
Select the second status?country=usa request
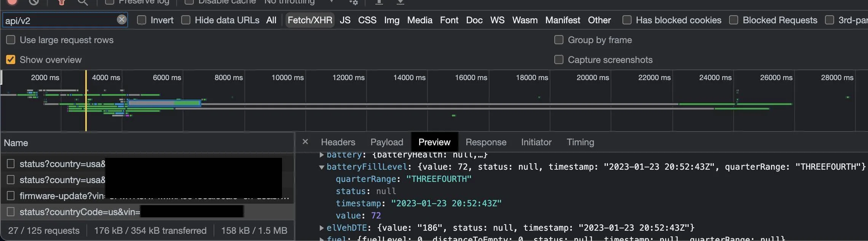point(147,180)
